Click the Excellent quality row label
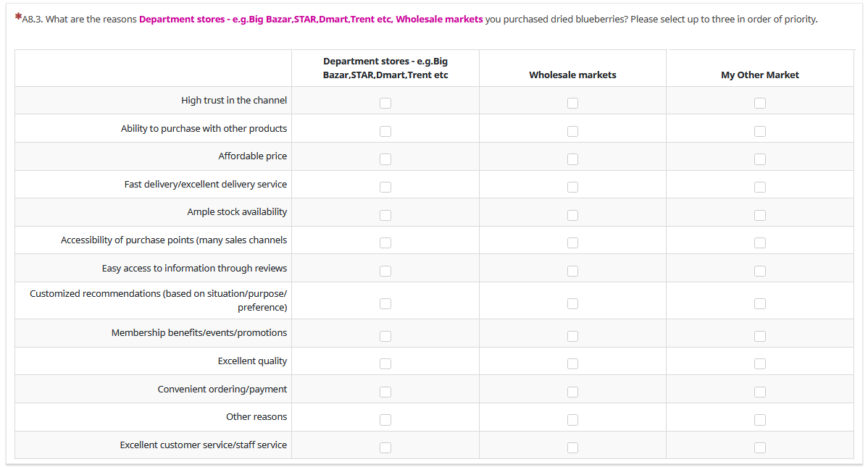 pos(252,361)
